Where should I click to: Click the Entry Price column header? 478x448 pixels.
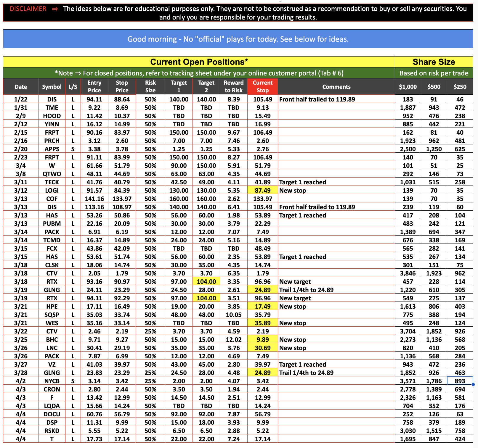[x=94, y=86]
